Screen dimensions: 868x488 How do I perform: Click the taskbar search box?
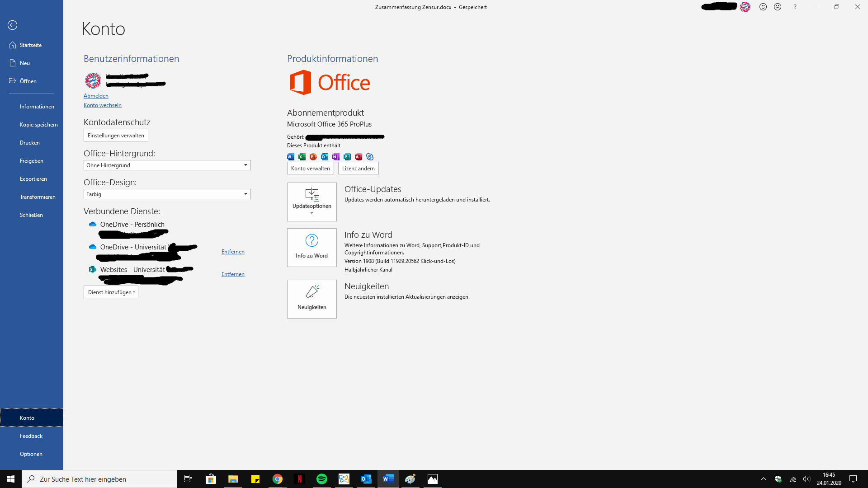(x=99, y=479)
